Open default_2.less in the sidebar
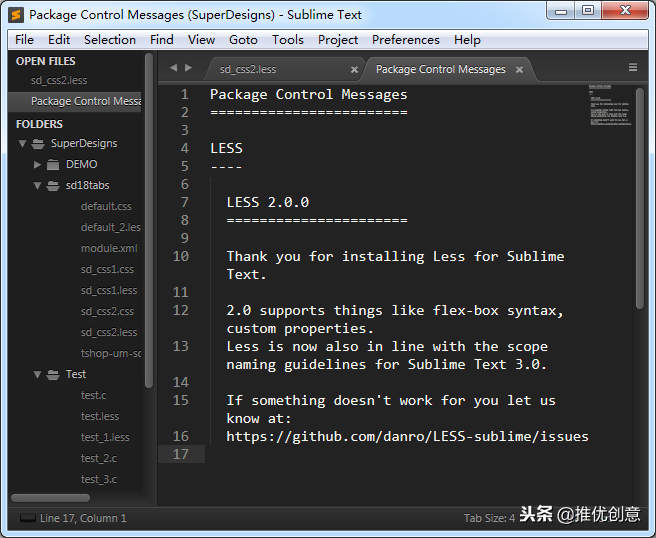This screenshot has height=538, width=656. click(111, 227)
